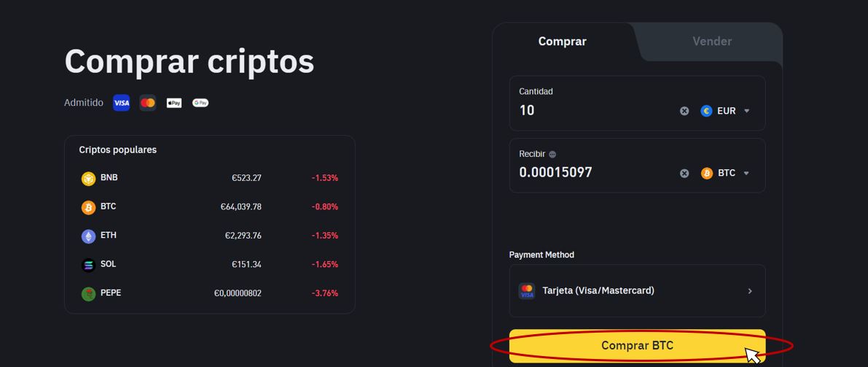Open the EUR currency dropdown
The image size is (868, 367).
[x=726, y=111]
